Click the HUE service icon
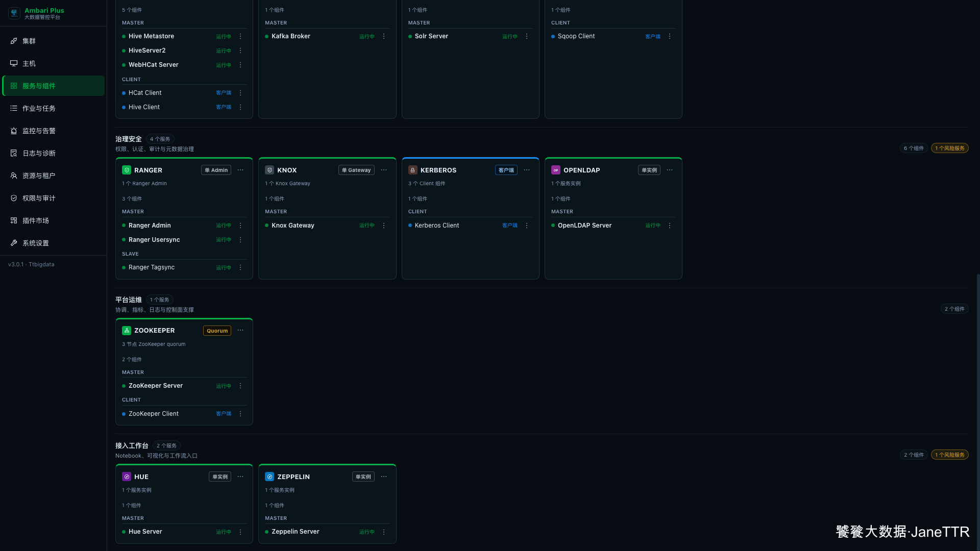The width and height of the screenshot is (980, 551). click(x=127, y=477)
